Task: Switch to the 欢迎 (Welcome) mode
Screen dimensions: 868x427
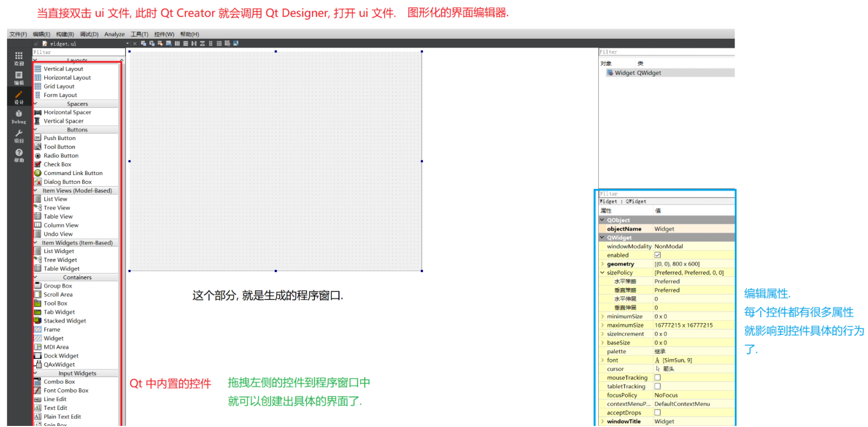Action: coord(19,58)
